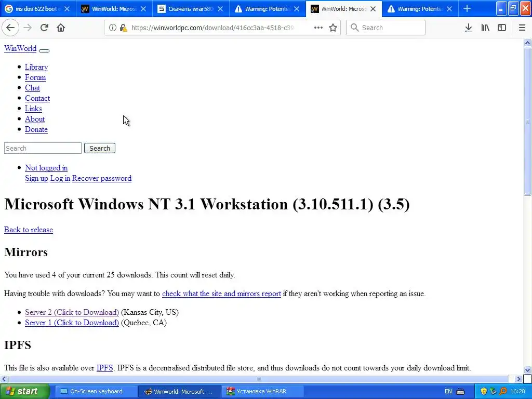Download from Server 1 Quebec
The width and height of the screenshot is (532, 399).
pos(72,323)
